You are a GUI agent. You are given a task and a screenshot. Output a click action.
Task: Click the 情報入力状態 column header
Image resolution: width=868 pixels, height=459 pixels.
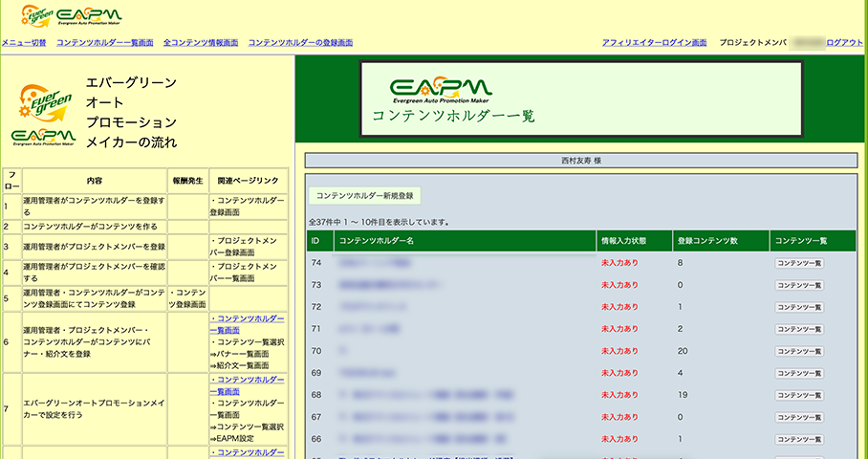pos(625,240)
